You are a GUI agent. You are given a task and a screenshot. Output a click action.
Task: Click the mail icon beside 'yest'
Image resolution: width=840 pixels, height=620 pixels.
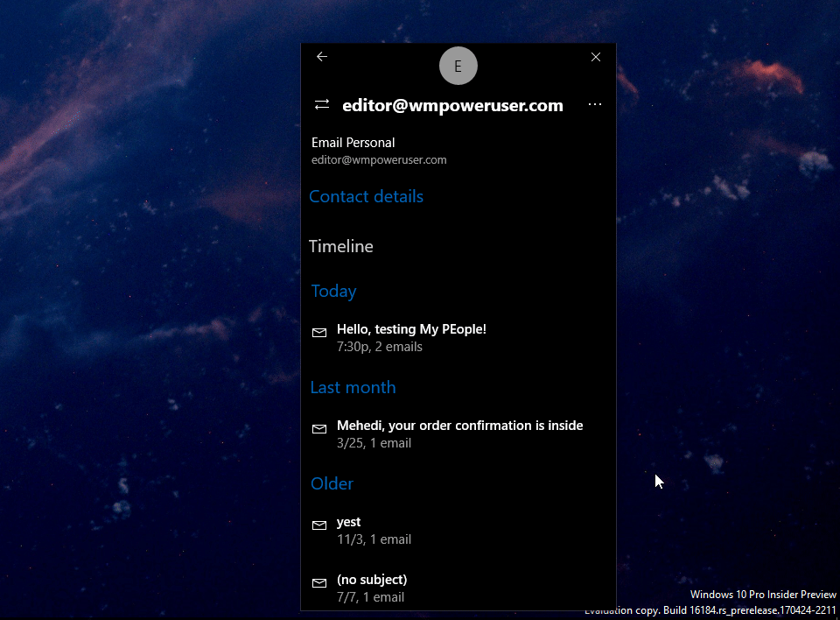pyautogui.click(x=319, y=525)
